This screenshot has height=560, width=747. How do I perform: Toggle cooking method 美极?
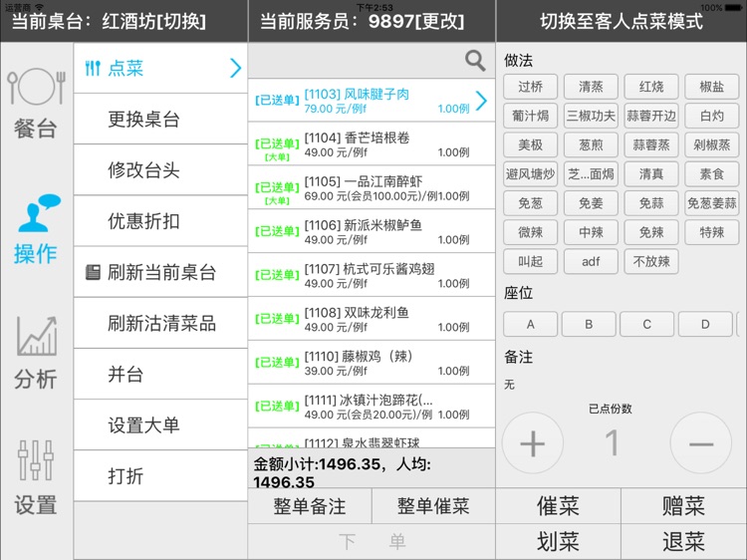point(530,144)
